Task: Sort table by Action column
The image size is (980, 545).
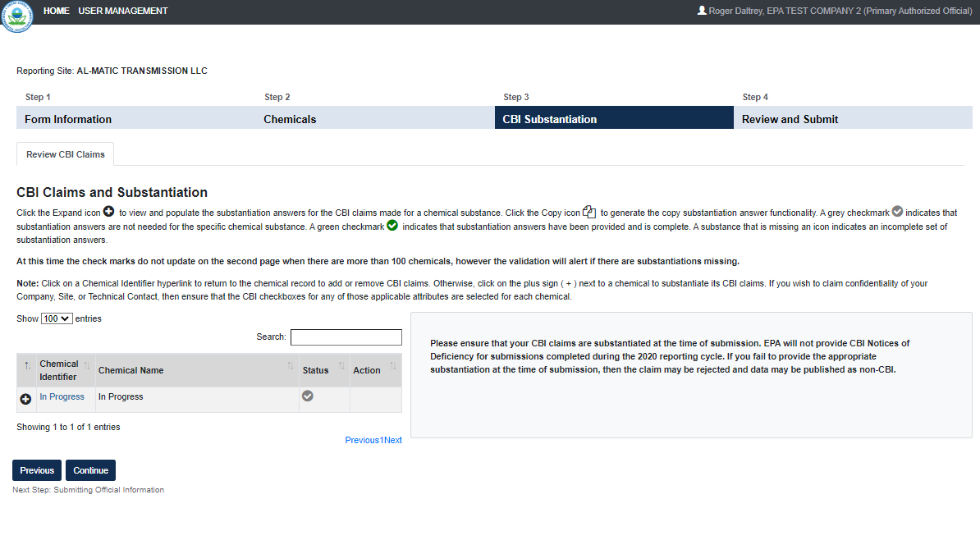Action: click(367, 370)
